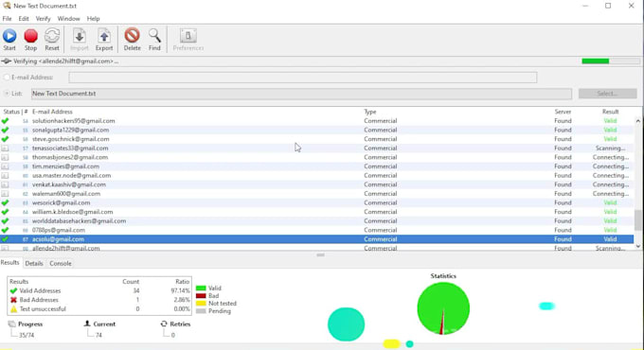Image resolution: width=644 pixels, height=350 pixels.
Task: Click status checkmark for wesorick@gmail.com
Action: pyautogui.click(x=5, y=202)
